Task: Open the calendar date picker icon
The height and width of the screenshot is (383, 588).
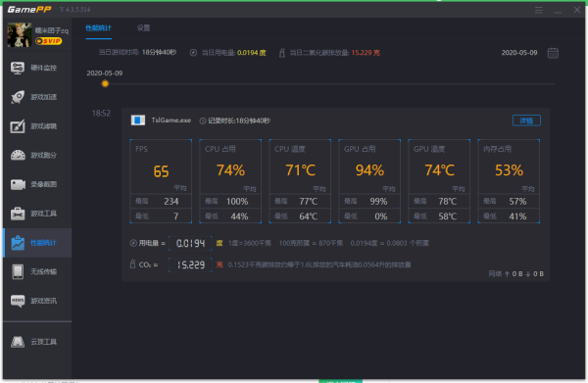Action: tap(553, 53)
